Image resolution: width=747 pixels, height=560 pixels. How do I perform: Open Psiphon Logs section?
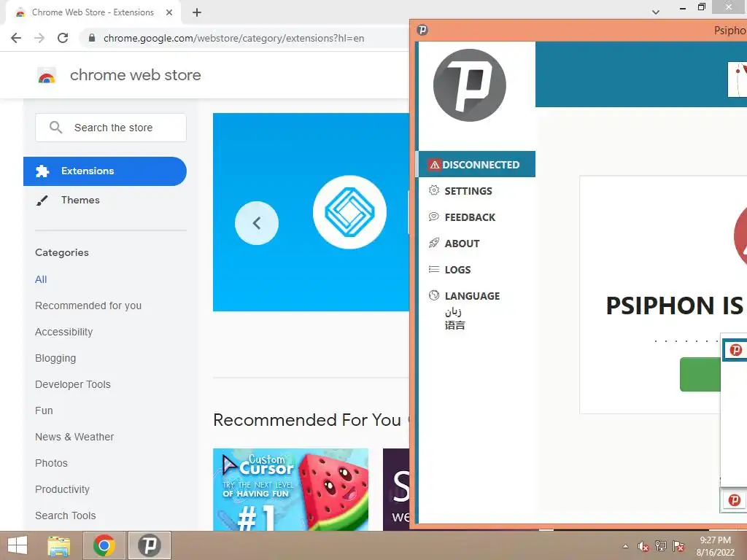457,270
